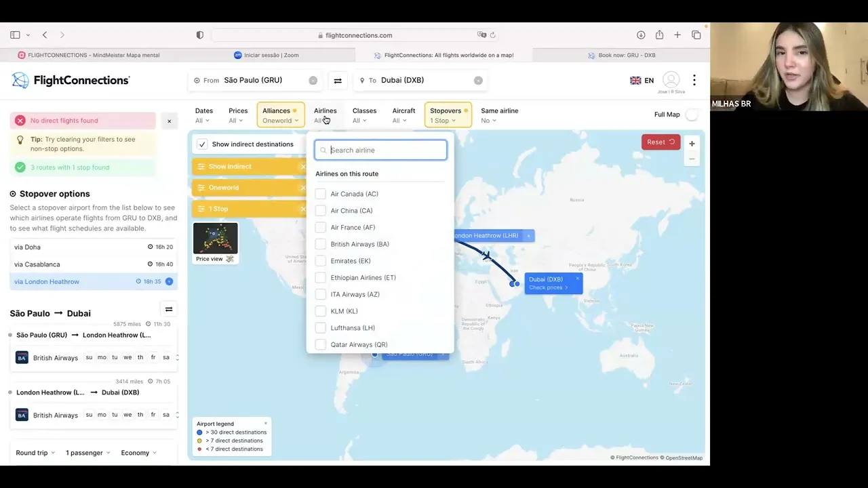Click British Airways logo on GRU-LHR leg

[x=22, y=357]
